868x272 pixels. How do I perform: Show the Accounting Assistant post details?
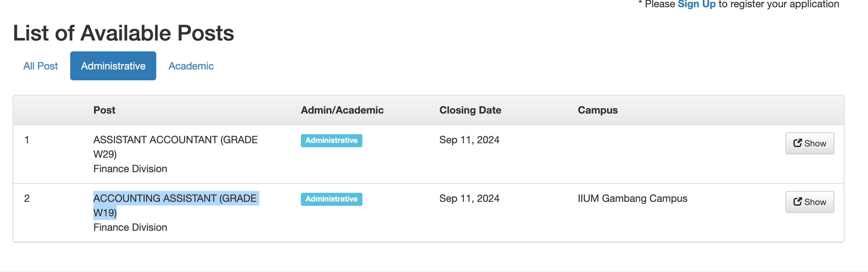pyautogui.click(x=809, y=202)
